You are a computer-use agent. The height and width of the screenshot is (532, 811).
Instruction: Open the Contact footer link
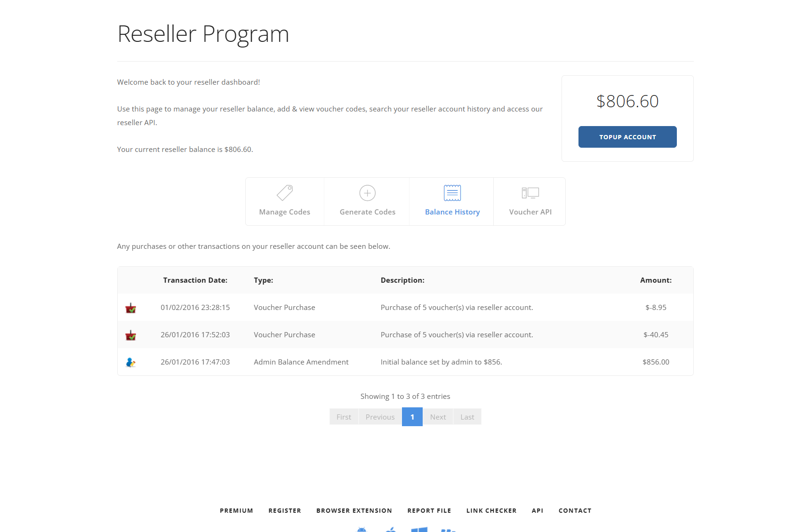tap(575, 511)
